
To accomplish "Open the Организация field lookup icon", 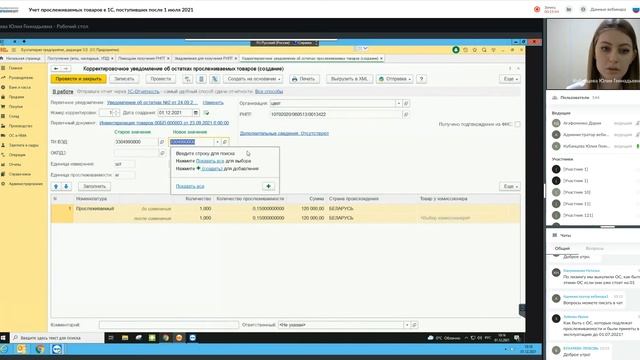I will point(406,103).
